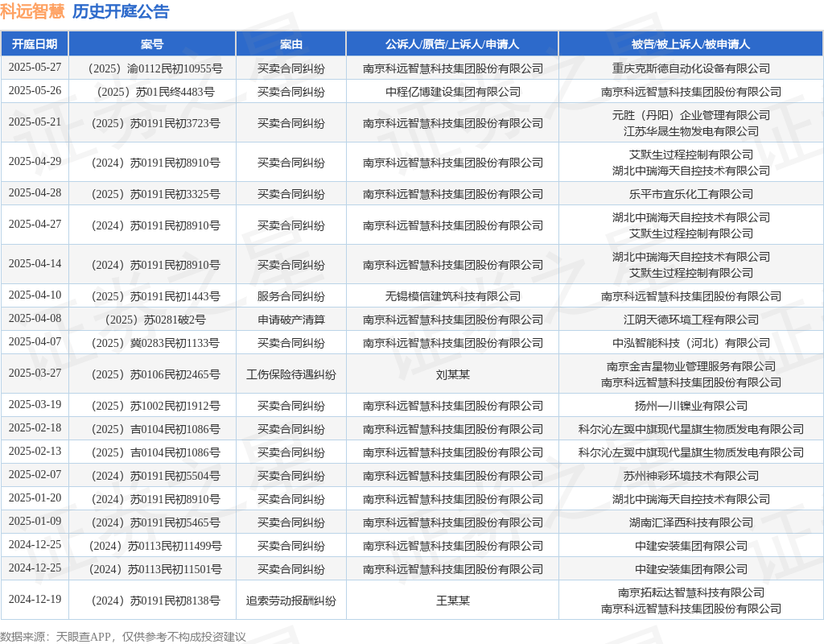The image size is (824, 644).
Task: Click cause 服务合同纠纷
Action: tap(291, 296)
